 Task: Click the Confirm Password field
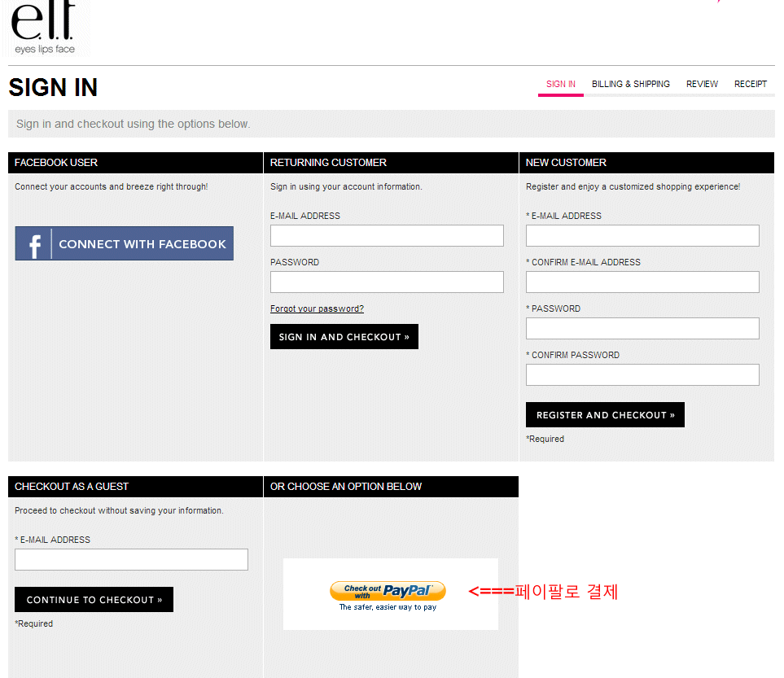[x=642, y=375]
